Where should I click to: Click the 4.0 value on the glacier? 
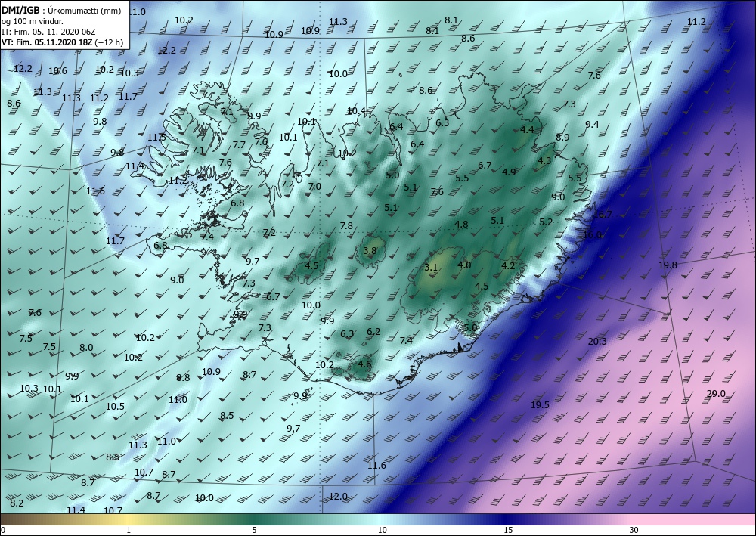tap(464, 265)
